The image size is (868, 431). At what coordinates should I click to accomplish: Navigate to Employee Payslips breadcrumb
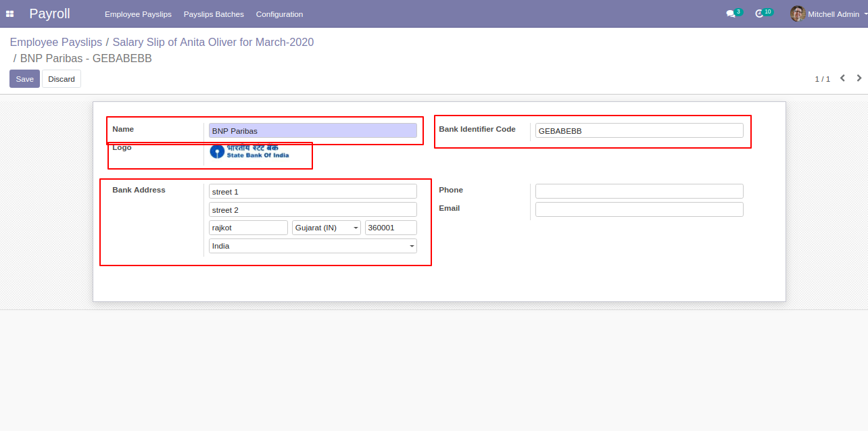tap(56, 42)
